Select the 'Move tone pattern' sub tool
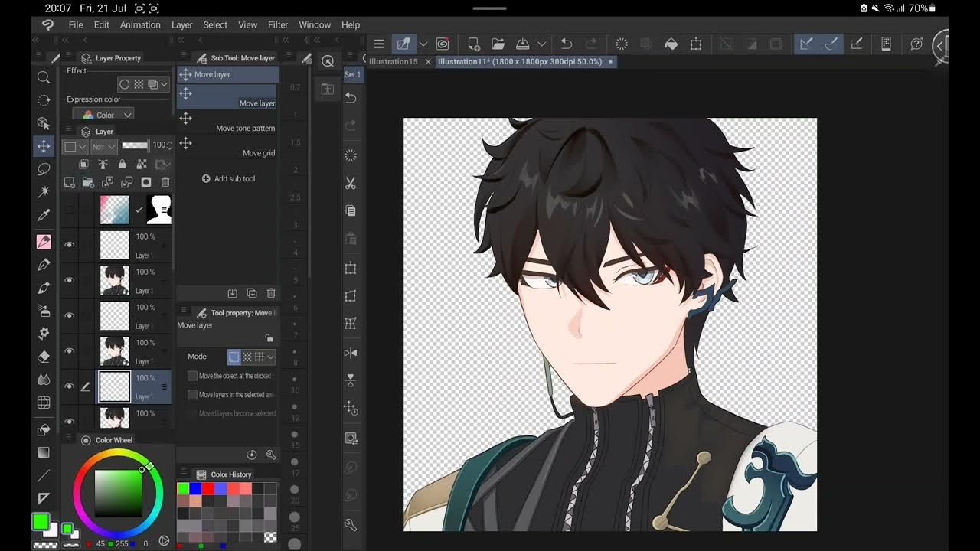 pyautogui.click(x=227, y=122)
